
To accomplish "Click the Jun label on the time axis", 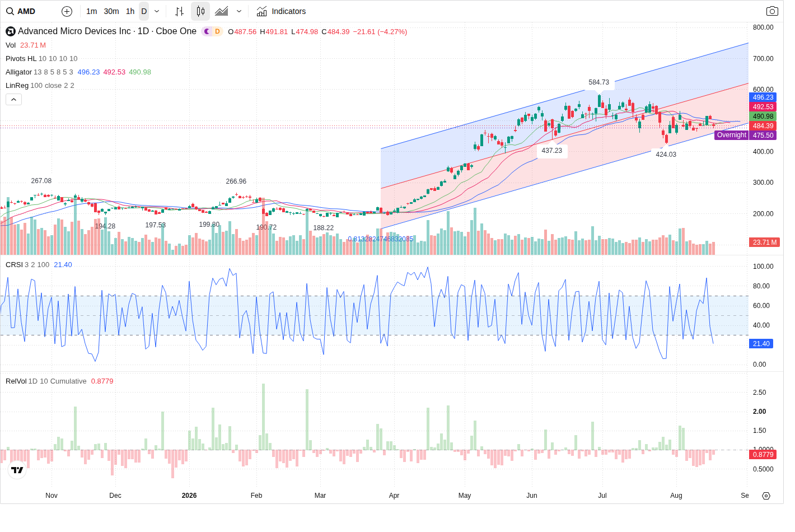I will 532,496.
